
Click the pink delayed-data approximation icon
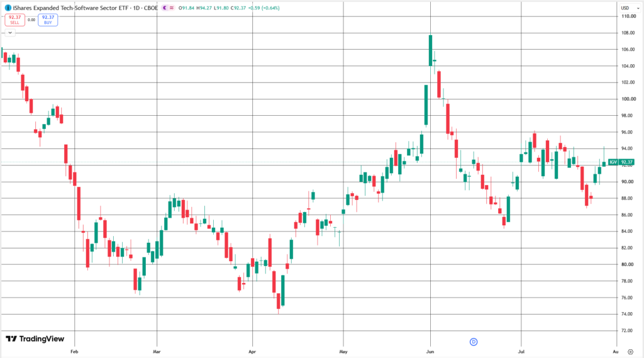[x=171, y=8]
